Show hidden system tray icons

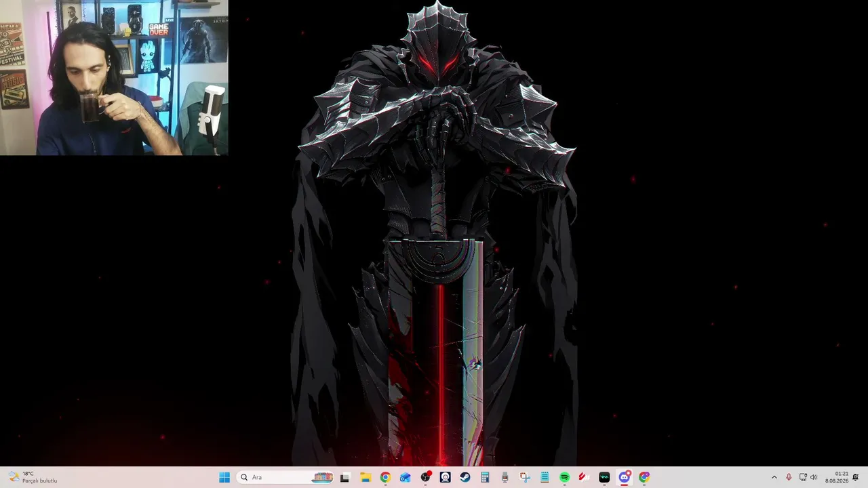[774, 477]
